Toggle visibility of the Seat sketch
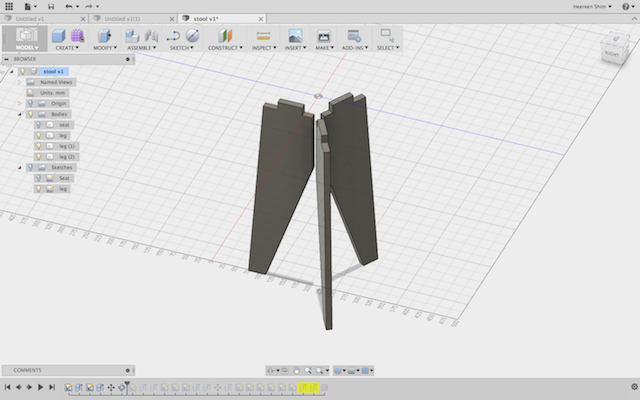Screen dimensions: 640x400 (39, 178)
